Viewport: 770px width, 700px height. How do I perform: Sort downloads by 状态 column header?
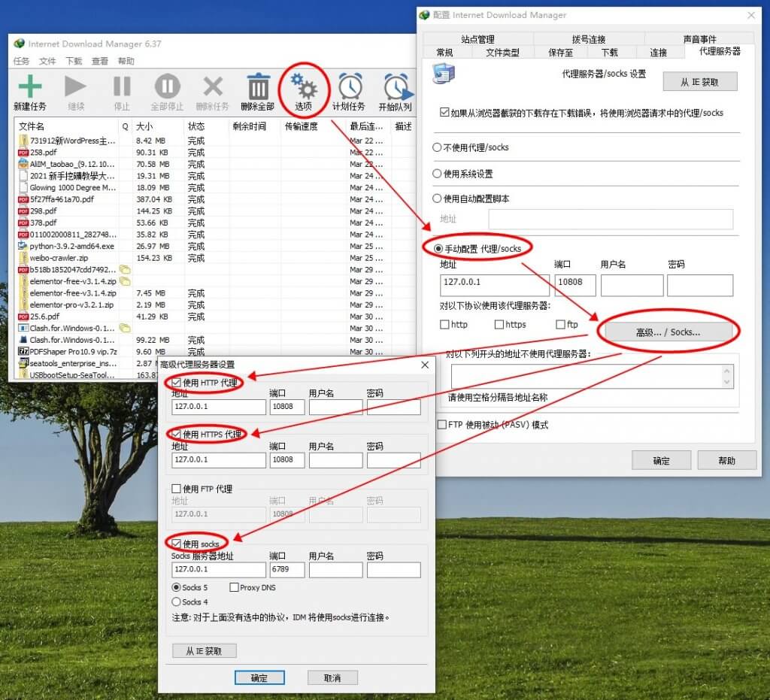(x=206, y=126)
